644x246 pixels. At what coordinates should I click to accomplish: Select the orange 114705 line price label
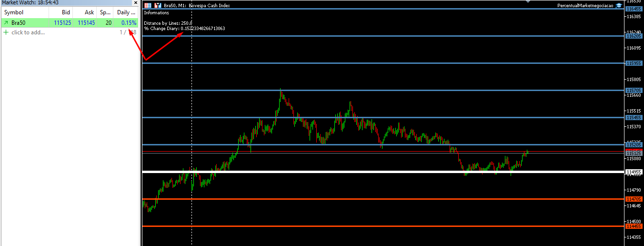[634, 199]
